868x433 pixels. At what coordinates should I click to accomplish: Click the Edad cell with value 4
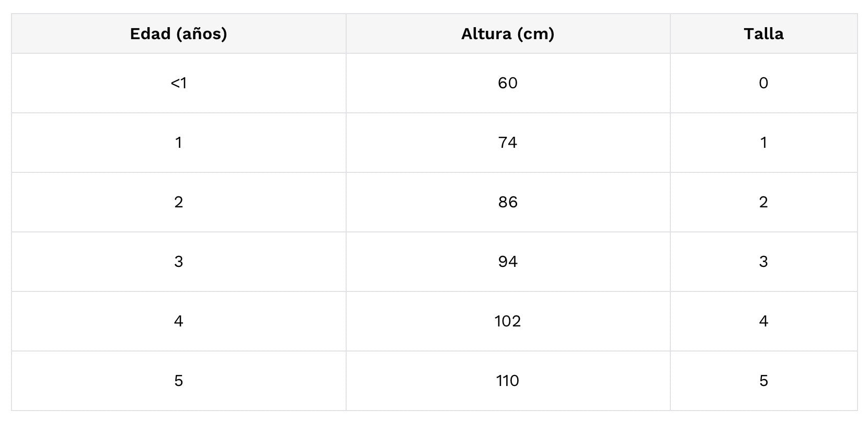click(178, 321)
